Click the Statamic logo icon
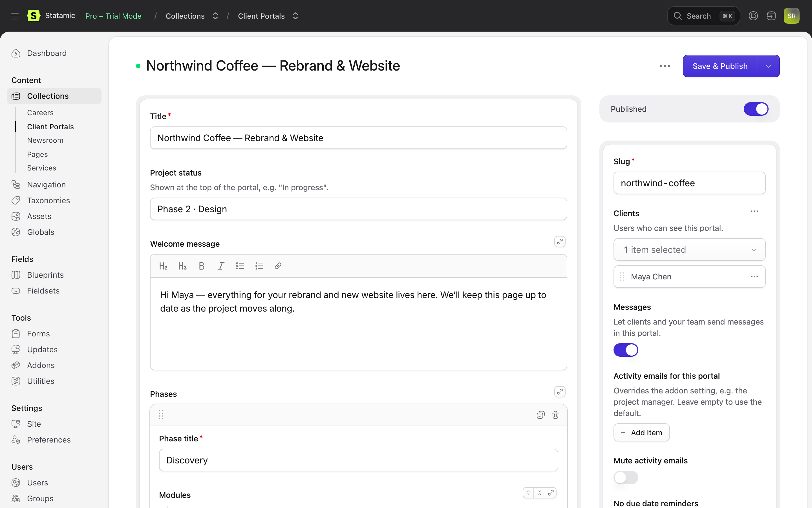Viewport: 812px width, 508px height. click(x=33, y=16)
